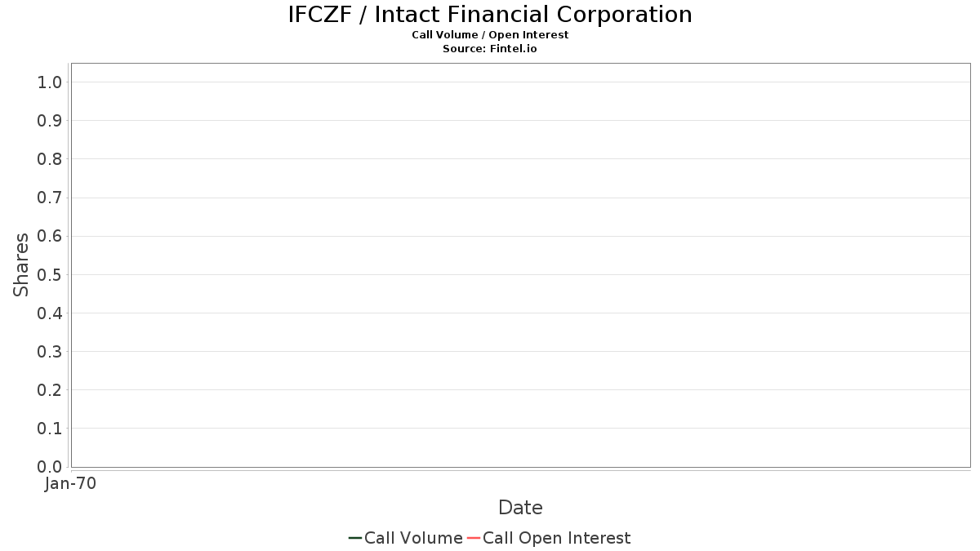Click the 0.6 y-axis tick label
Image resolution: width=980 pixels, height=551 pixels.
(50, 237)
